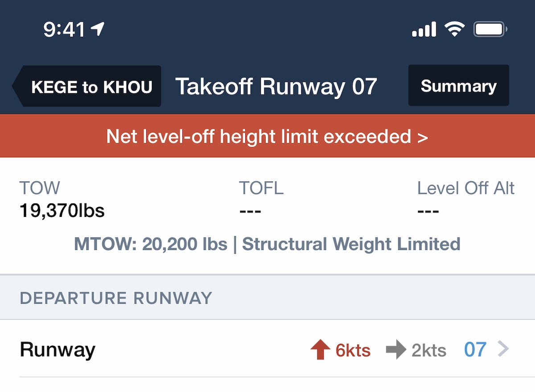Image resolution: width=535 pixels, height=392 pixels.
Task: Open the Summary view
Action: click(458, 86)
